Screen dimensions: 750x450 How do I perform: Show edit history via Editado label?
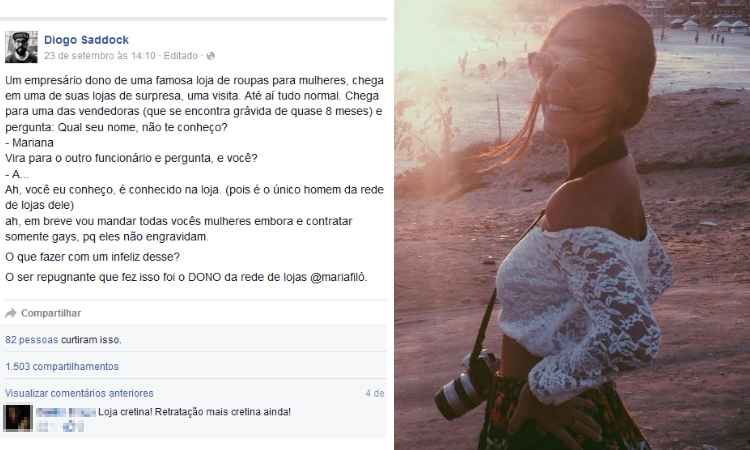tap(180, 56)
